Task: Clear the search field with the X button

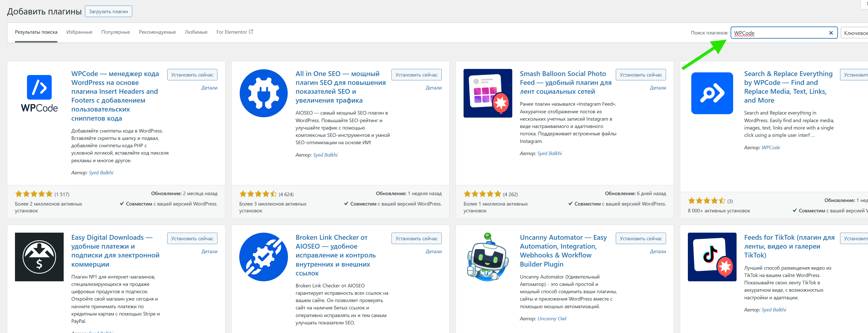Action: [831, 33]
